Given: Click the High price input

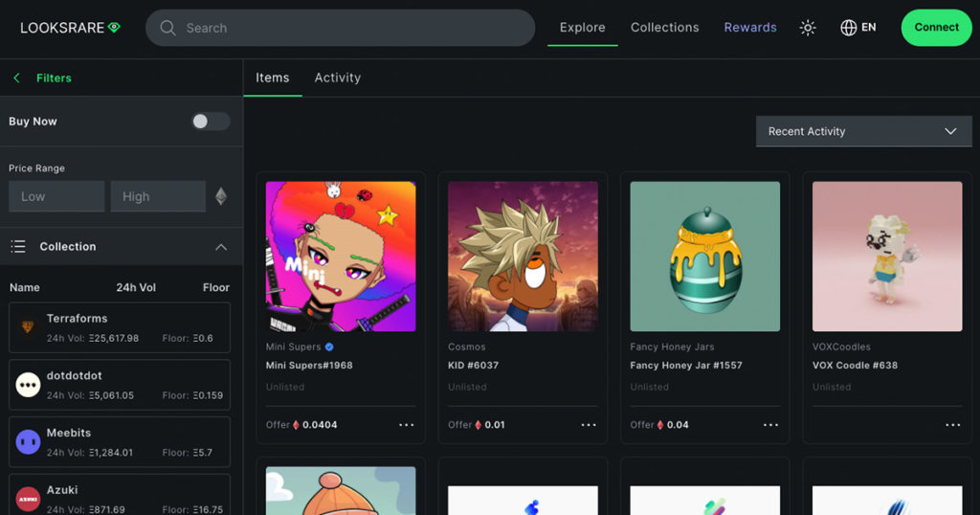Looking at the screenshot, I should tap(158, 196).
